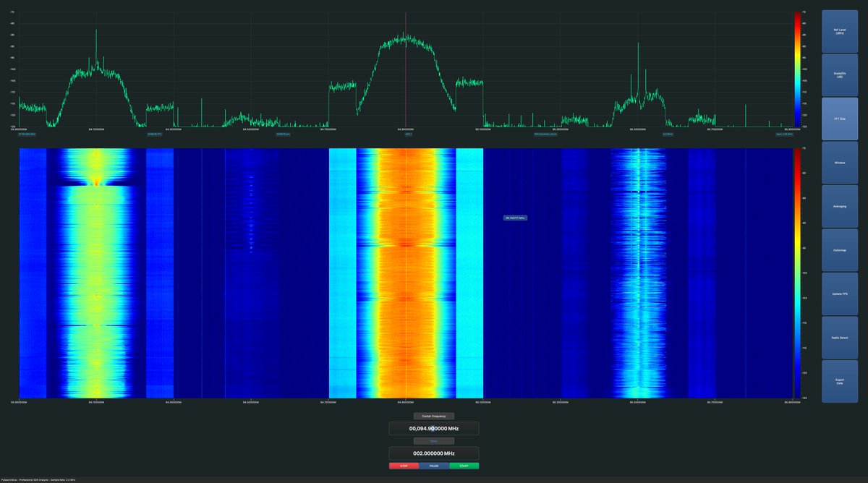The image size is (868, 483).
Task: Open the Ref Level (dBm) settings
Action: (838, 31)
